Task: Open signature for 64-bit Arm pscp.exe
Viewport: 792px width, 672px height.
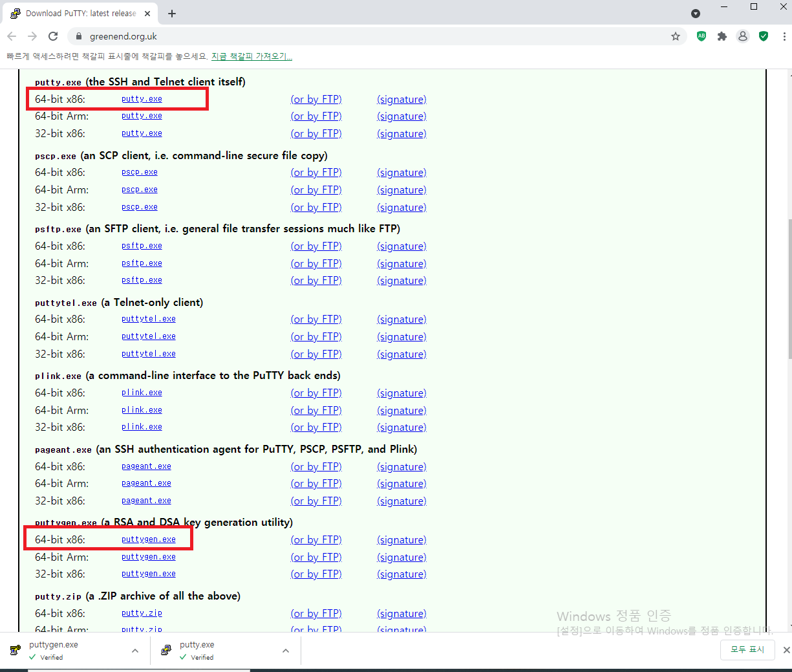Action: pos(401,190)
